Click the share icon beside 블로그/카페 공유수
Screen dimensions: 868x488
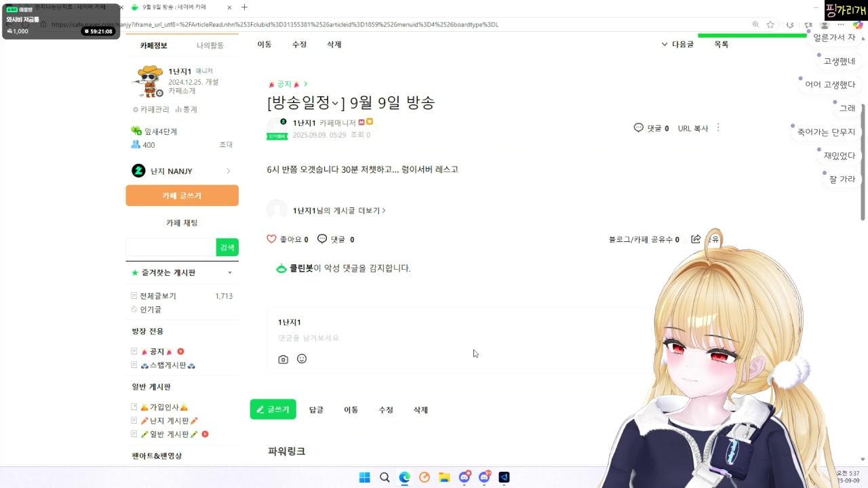tap(696, 239)
